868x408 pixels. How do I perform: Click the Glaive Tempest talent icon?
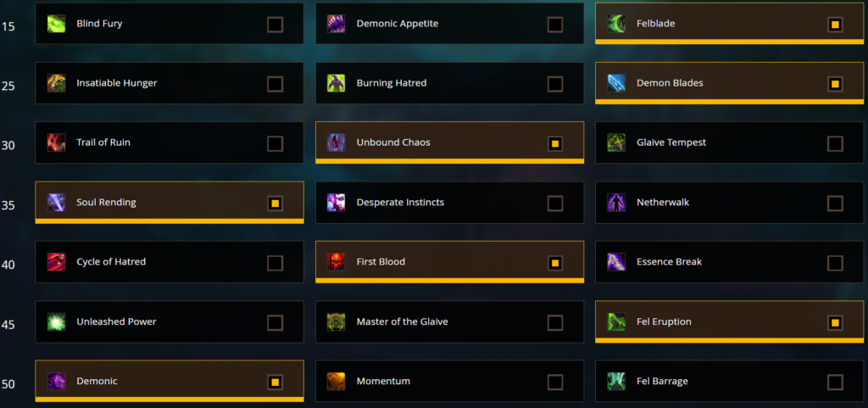tap(616, 143)
